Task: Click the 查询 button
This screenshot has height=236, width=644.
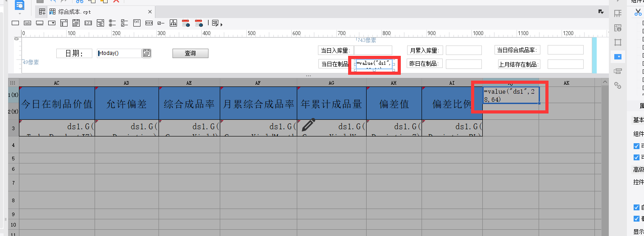Action: click(x=190, y=53)
